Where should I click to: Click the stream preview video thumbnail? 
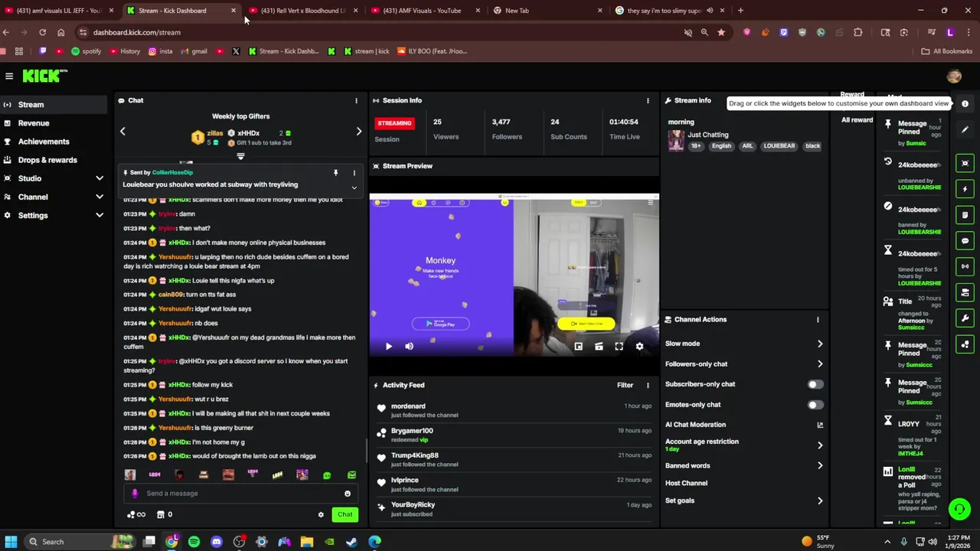(514, 275)
